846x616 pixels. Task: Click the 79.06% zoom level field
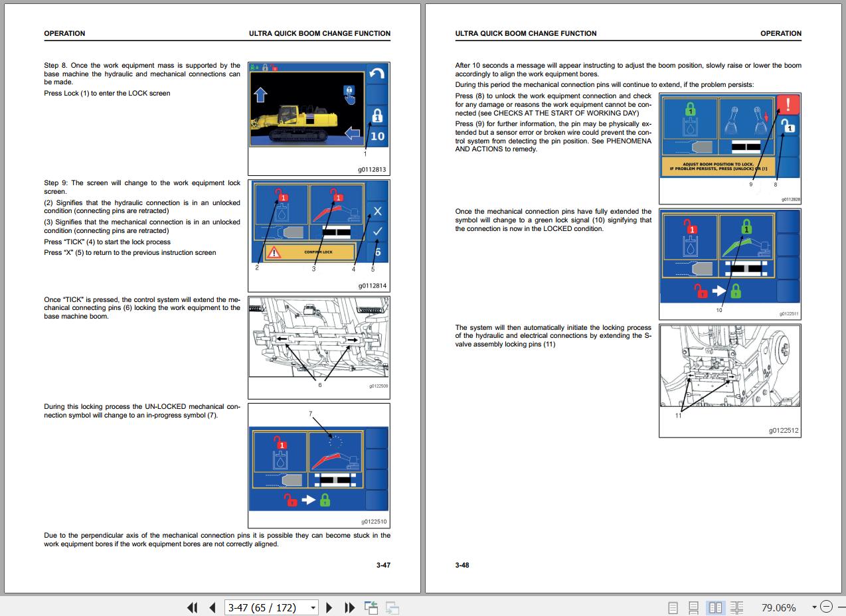click(778, 607)
